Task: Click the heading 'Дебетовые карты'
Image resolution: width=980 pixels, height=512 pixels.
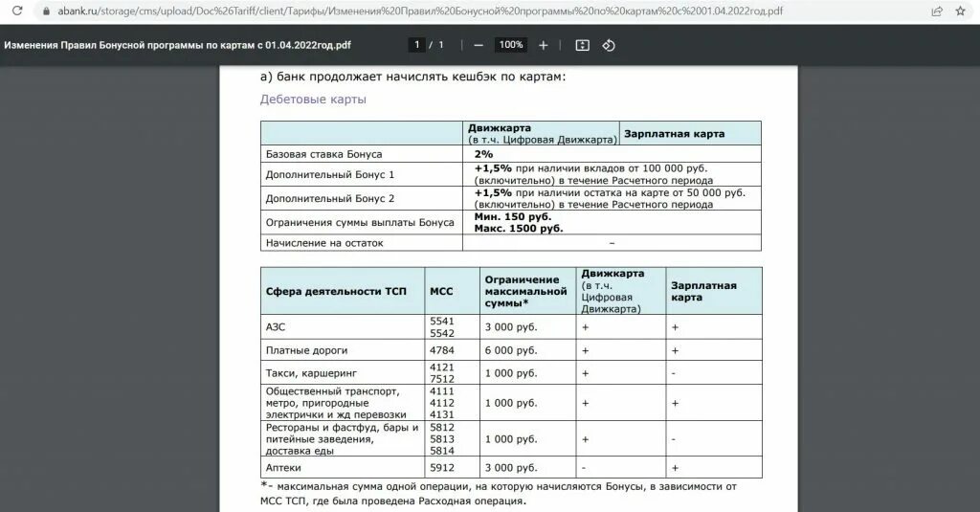Action: [x=313, y=100]
